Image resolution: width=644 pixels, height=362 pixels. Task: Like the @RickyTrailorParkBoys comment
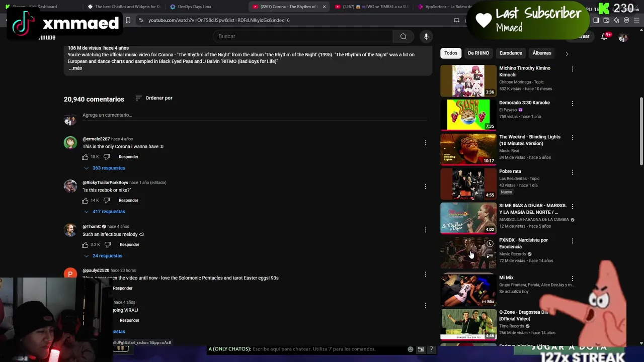pos(85,201)
